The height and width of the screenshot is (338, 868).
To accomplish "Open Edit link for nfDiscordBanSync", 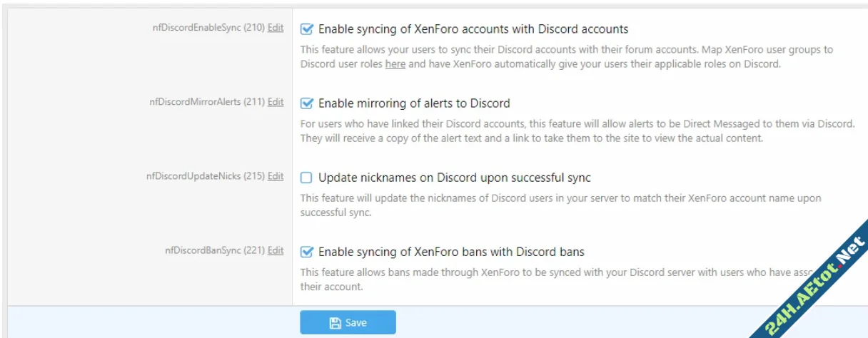I will (276, 250).
